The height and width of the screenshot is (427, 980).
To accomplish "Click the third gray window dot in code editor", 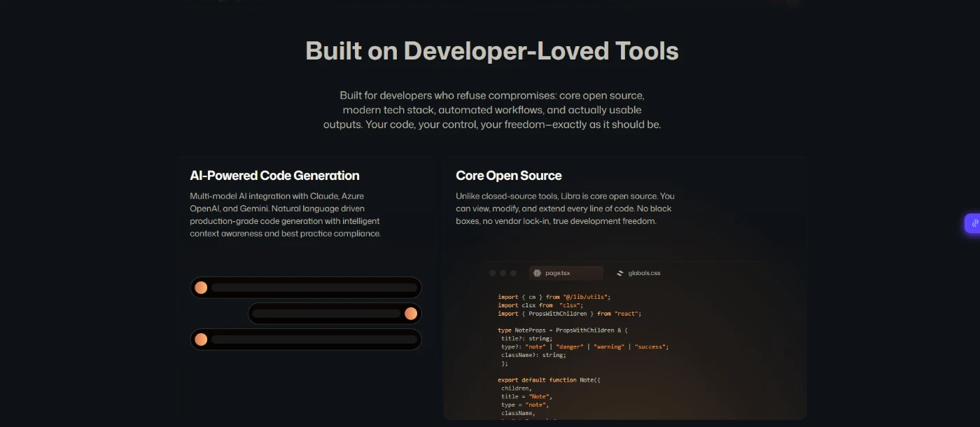I will click(x=513, y=273).
